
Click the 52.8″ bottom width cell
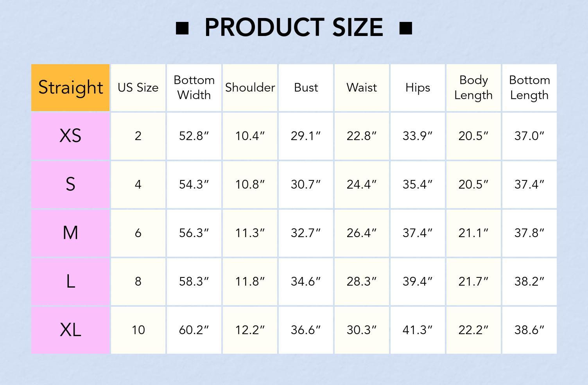coord(194,136)
